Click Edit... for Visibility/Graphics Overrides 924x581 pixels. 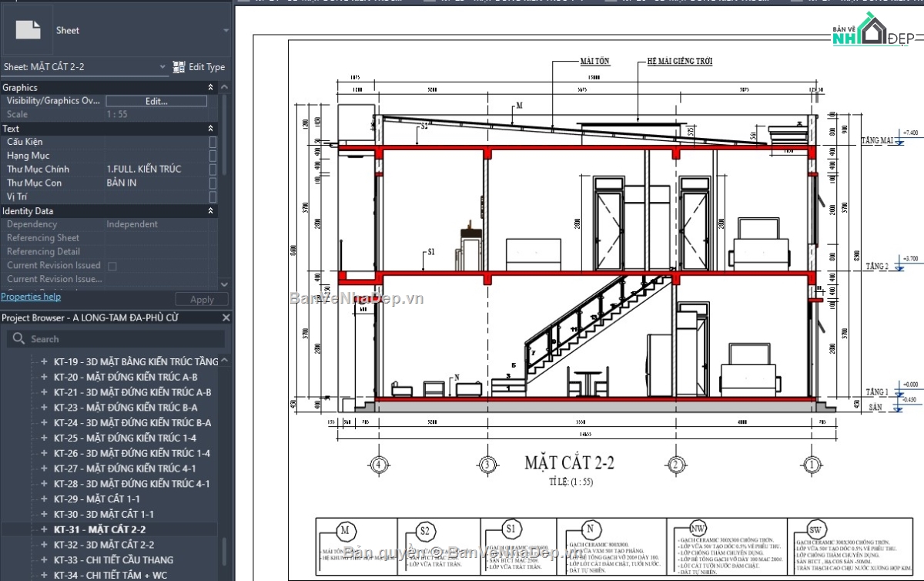(x=156, y=101)
